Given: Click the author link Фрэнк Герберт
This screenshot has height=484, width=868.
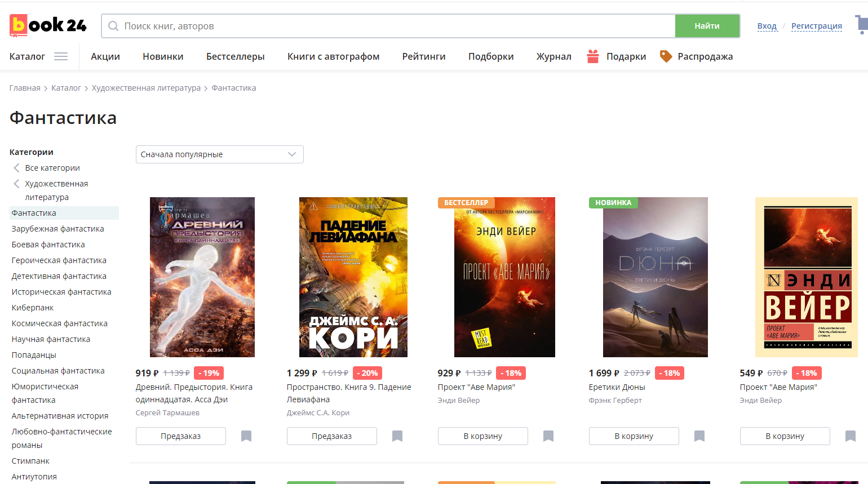Looking at the screenshot, I should (615, 401).
